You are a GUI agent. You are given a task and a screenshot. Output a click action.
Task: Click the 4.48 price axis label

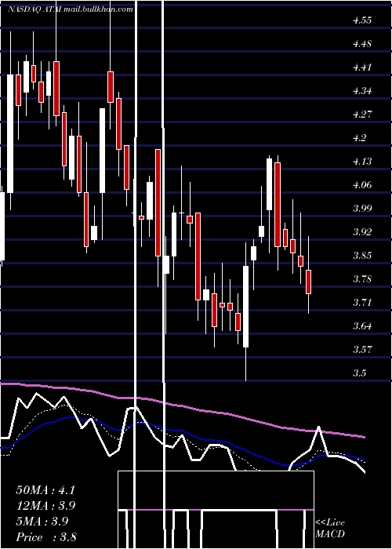362,44
